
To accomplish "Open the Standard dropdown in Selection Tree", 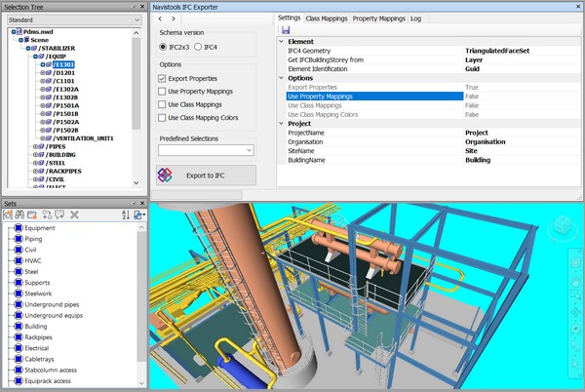I will click(x=73, y=19).
